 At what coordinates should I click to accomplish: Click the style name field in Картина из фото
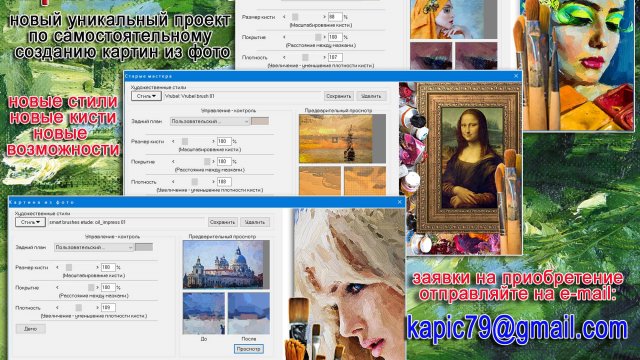[127, 222]
